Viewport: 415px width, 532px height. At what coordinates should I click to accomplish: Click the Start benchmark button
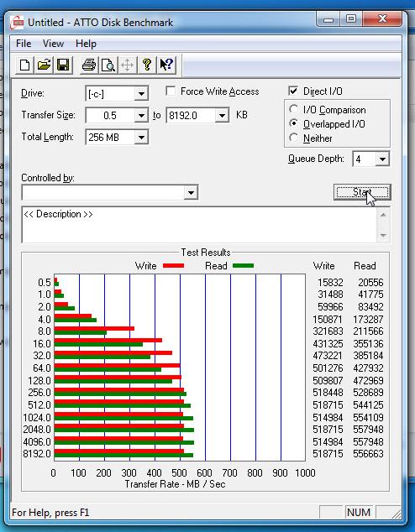click(x=362, y=192)
